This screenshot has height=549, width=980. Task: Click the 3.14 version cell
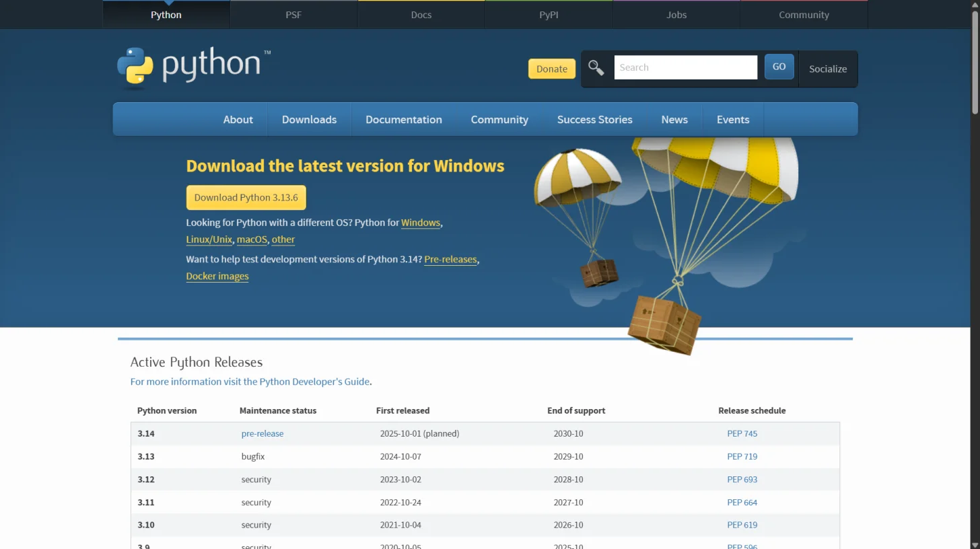point(146,433)
